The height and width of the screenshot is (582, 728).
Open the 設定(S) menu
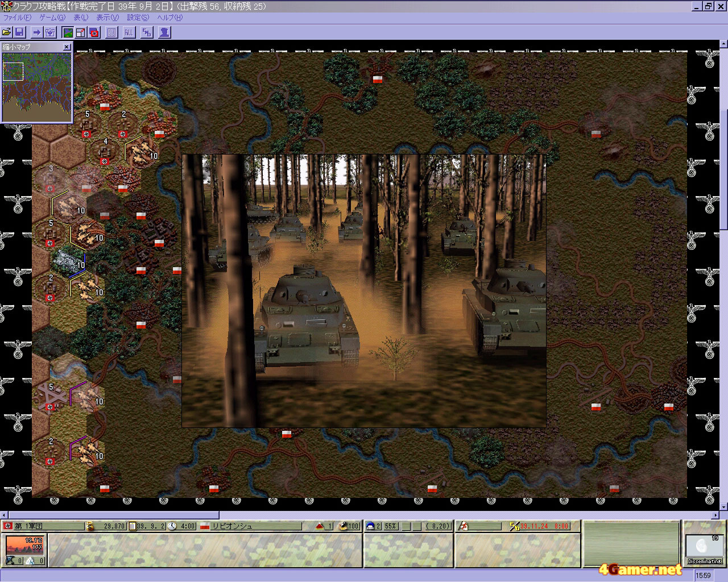[x=138, y=18]
